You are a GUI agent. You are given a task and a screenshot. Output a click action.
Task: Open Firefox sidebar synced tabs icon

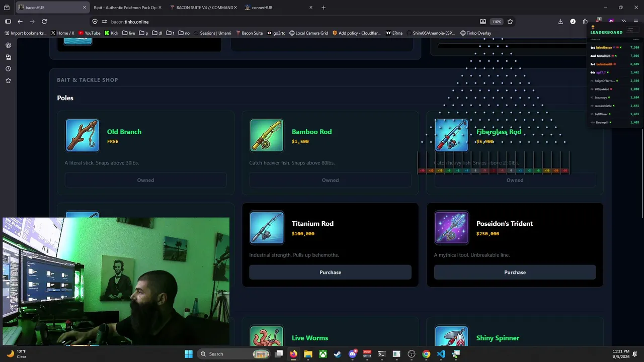[x=8, y=57]
